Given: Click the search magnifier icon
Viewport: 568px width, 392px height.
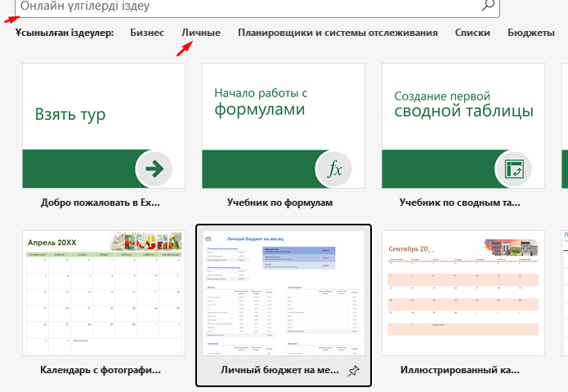Looking at the screenshot, I should pyautogui.click(x=488, y=5).
